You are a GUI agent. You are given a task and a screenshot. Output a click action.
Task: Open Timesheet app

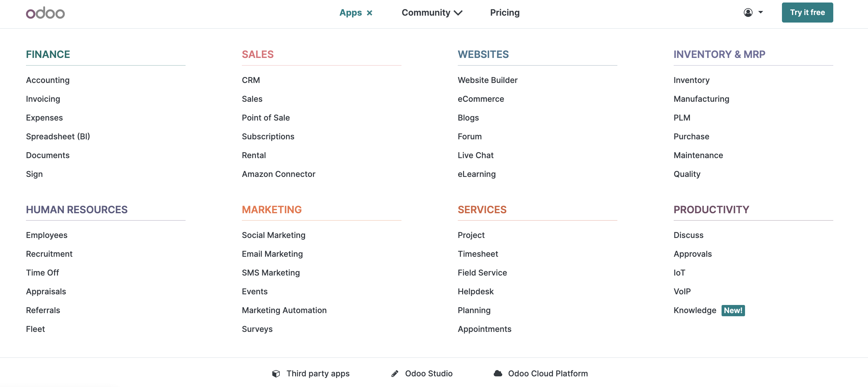point(478,254)
